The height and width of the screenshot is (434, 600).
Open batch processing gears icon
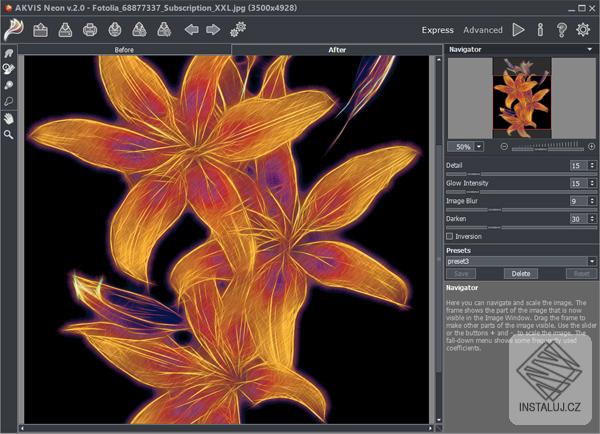point(238,29)
